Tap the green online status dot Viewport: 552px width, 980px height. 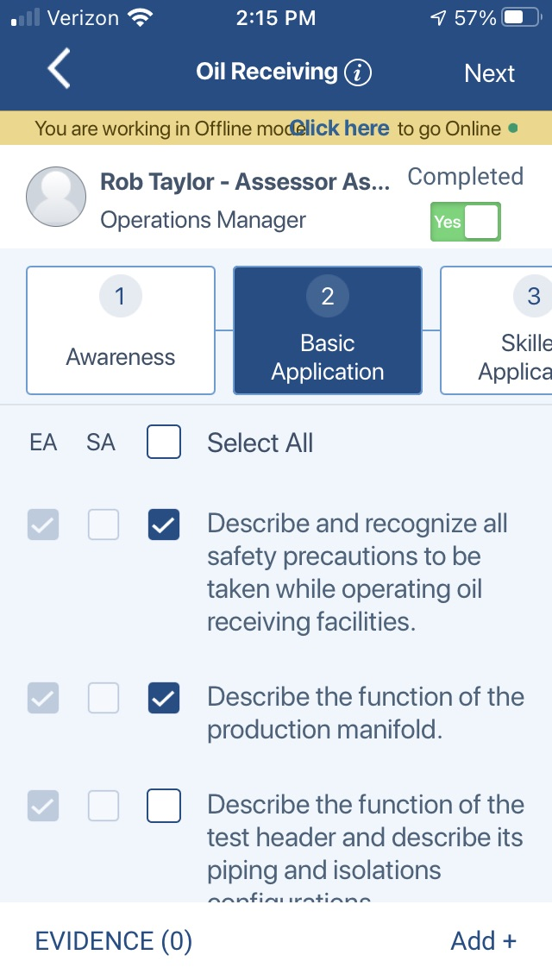513,129
